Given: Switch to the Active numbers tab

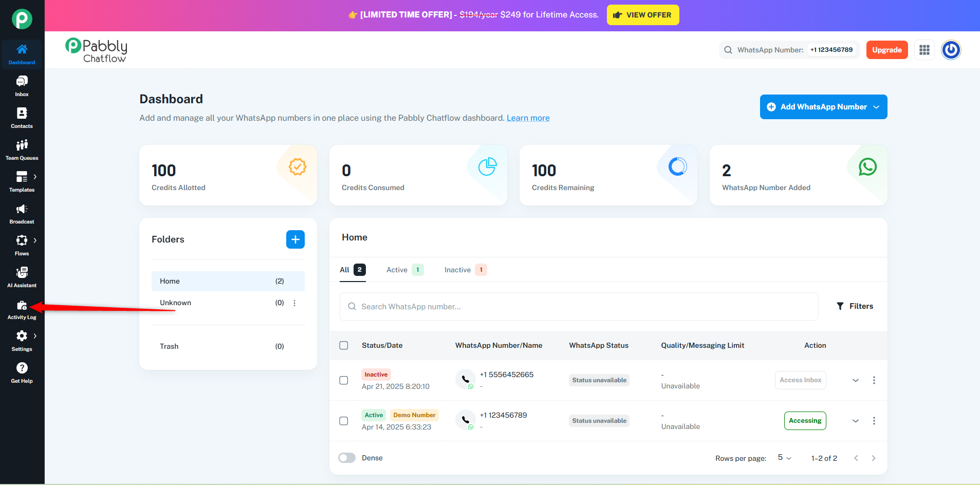Looking at the screenshot, I should pyautogui.click(x=405, y=270).
